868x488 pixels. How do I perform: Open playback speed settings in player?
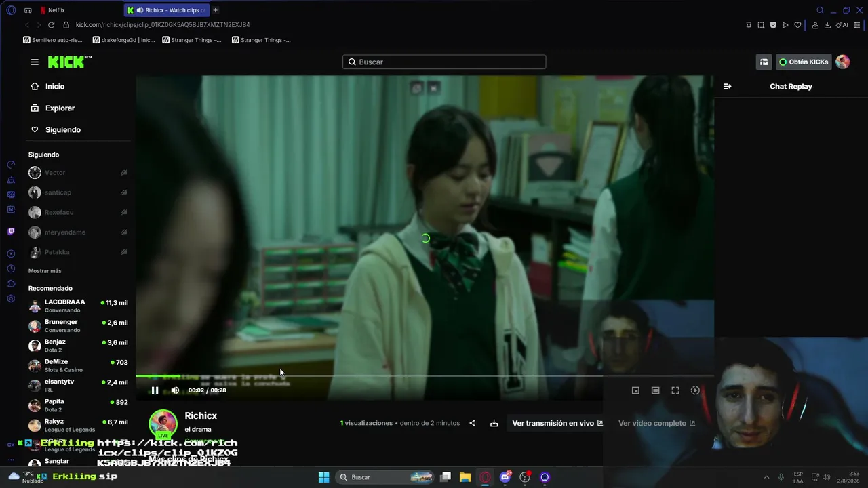(695, 390)
